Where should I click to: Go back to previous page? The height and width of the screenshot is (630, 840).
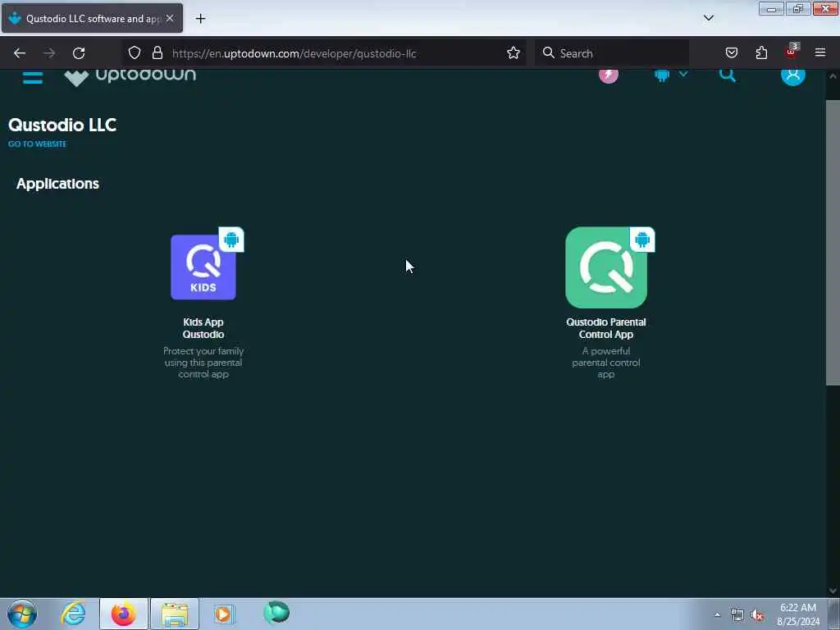(20, 53)
